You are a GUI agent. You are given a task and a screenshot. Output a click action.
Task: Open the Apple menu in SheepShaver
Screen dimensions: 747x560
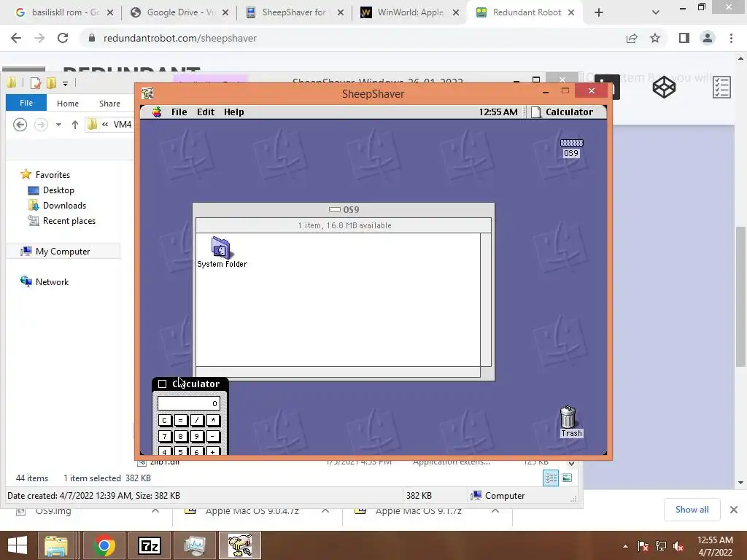157,112
